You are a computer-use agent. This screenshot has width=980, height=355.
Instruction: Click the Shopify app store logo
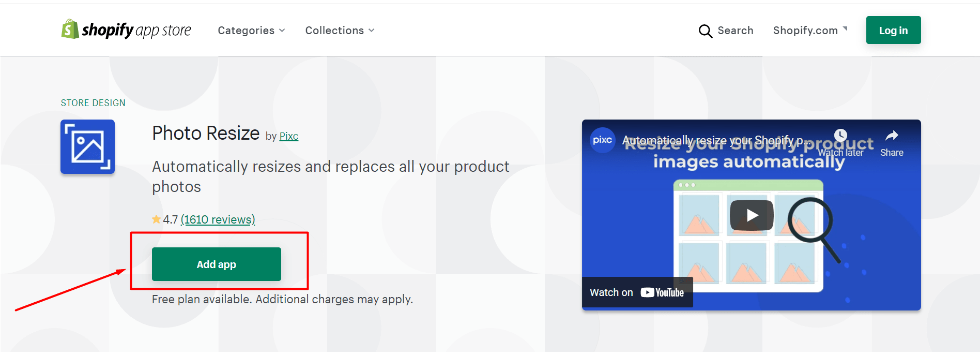[126, 29]
